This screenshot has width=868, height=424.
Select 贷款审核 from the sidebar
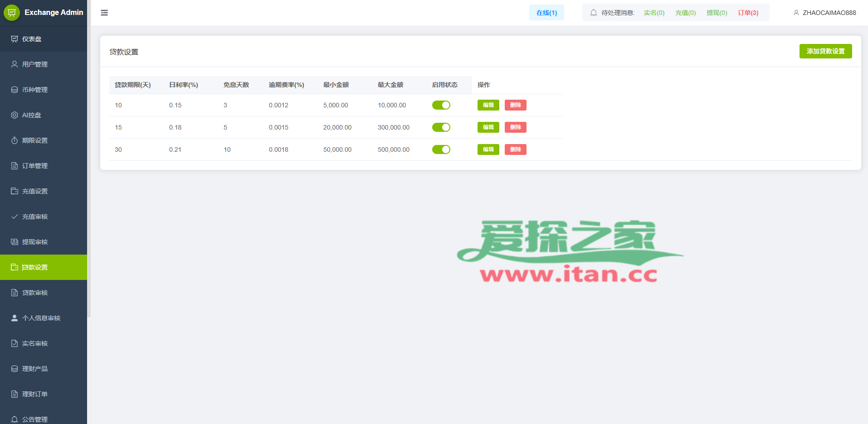[35, 293]
